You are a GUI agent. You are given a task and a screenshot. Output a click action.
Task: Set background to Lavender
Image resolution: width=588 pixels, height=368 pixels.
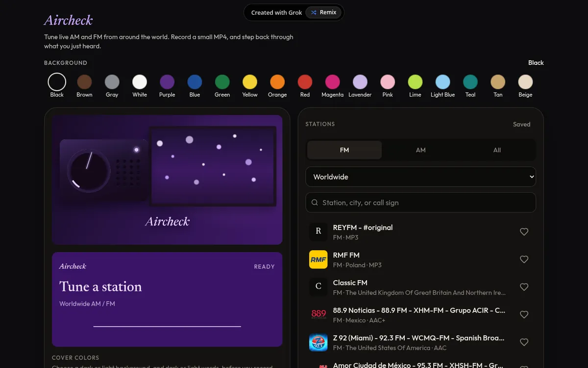(x=360, y=82)
